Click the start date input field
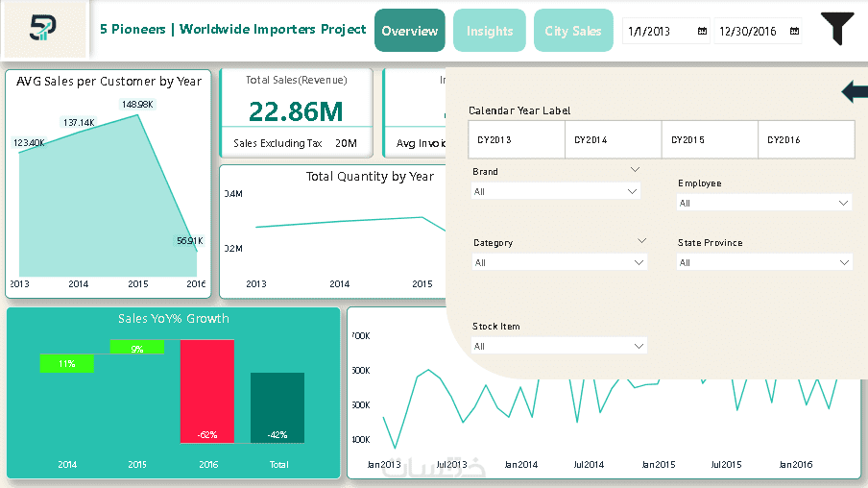This screenshot has height=488, width=868. (x=658, y=32)
